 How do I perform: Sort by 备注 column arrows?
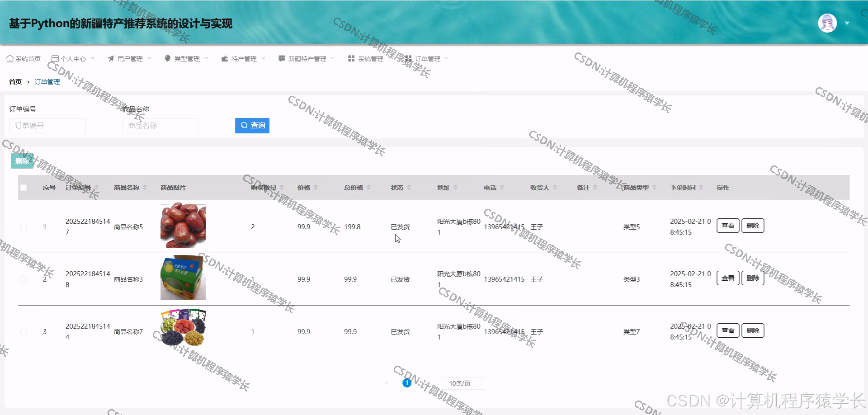(595, 188)
